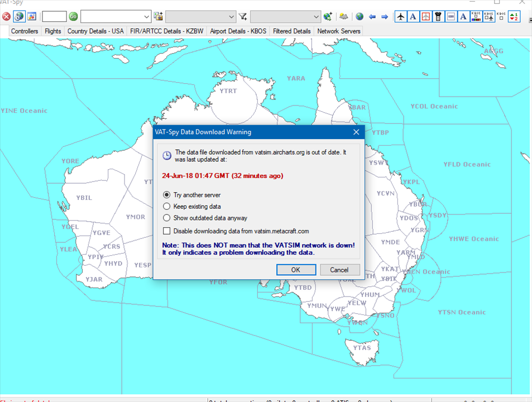Toggle the first letter A labels icon
The height and width of the screenshot is (402, 532).
click(413, 16)
